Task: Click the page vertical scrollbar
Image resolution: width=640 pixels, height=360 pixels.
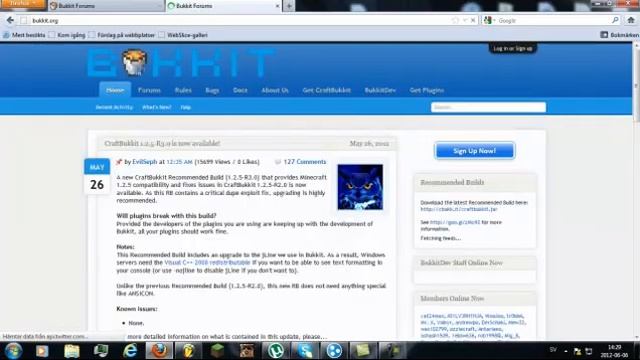Action: tap(636, 191)
